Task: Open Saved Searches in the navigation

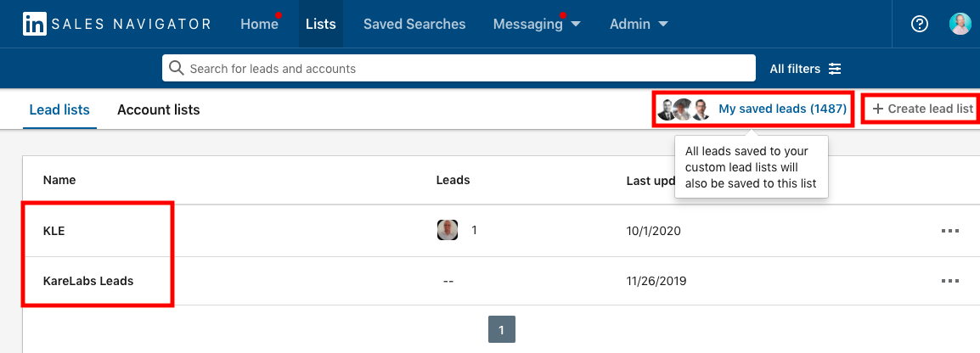Action: [414, 24]
